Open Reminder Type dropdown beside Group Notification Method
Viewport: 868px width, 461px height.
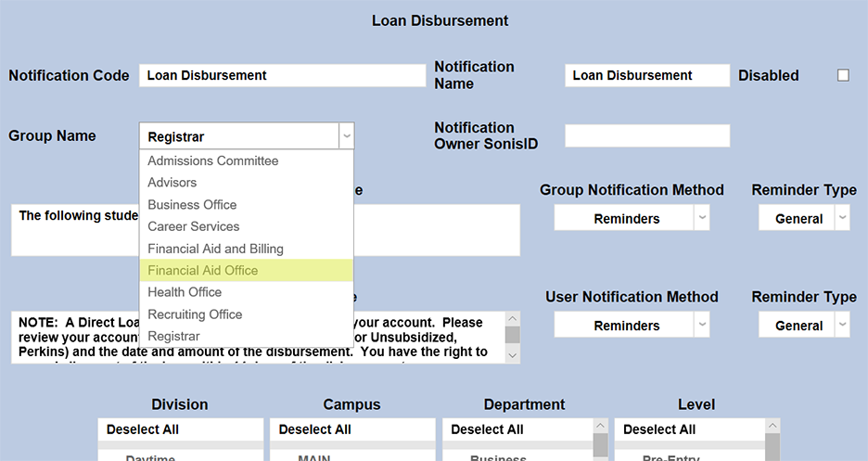pyautogui.click(x=804, y=219)
